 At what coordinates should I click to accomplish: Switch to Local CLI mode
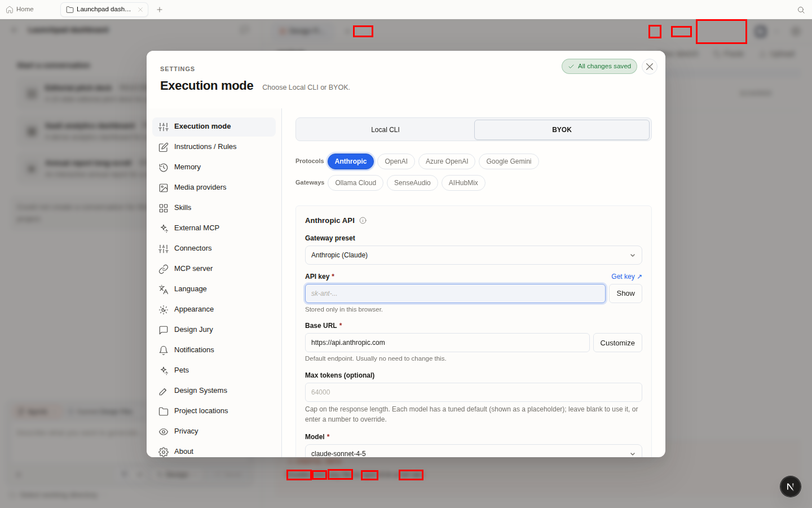click(385, 130)
